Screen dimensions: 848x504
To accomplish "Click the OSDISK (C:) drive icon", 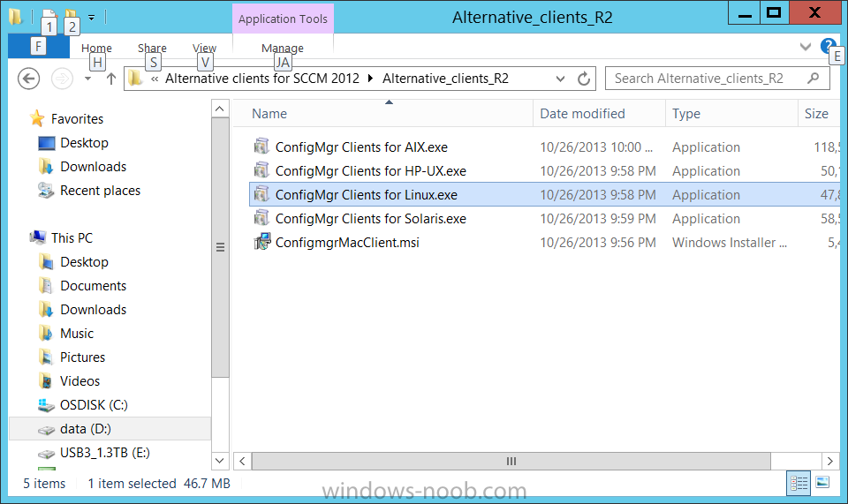I will point(47,405).
